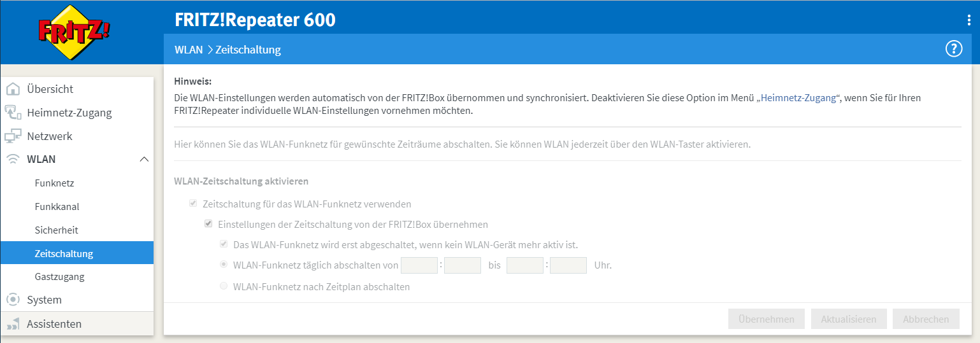Toggle 'Einstellungen der Zeitschaltung von der FRITZ!Box übernehmen'
This screenshot has height=343, width=980.
[208, 224]
